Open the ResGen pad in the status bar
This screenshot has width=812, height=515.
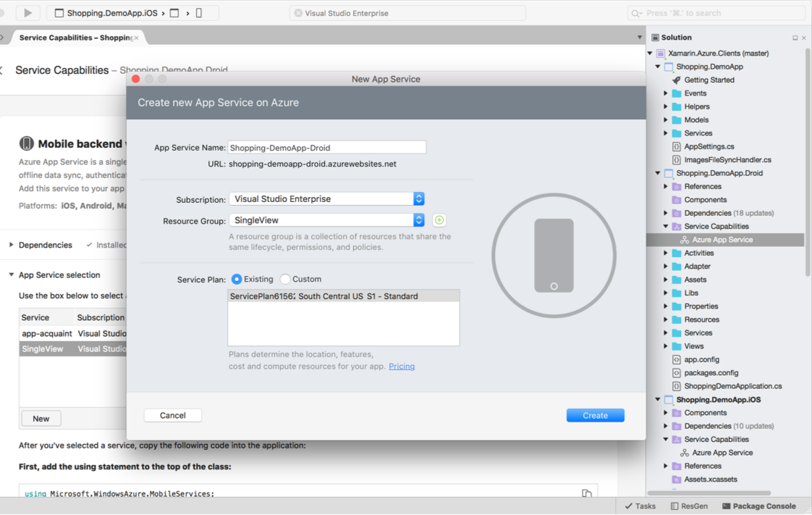689,506
